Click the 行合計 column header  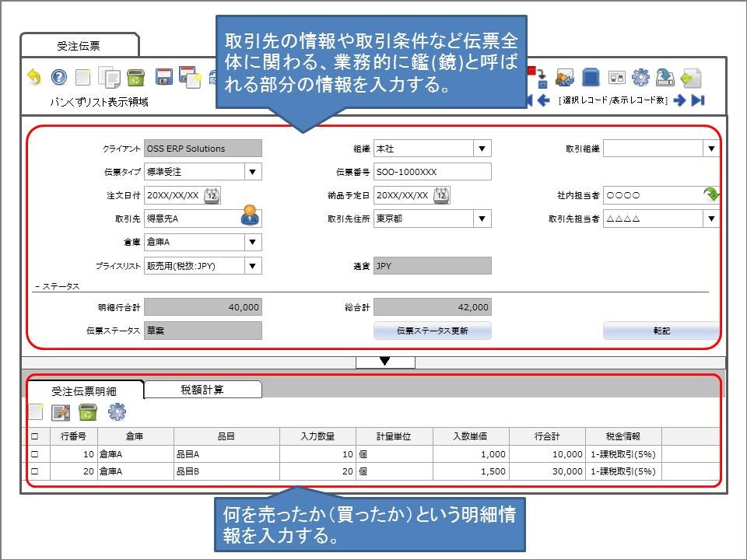(x=547, y=436)
